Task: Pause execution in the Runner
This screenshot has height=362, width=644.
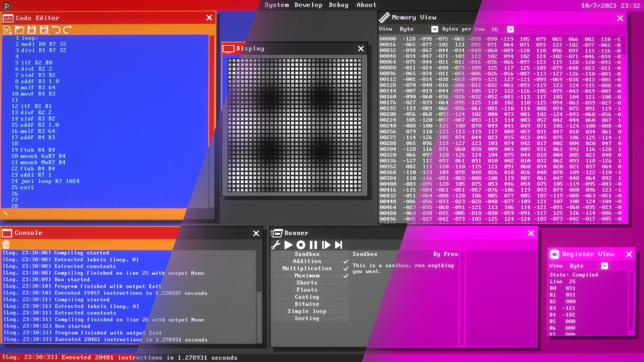Action: point(313,245)
